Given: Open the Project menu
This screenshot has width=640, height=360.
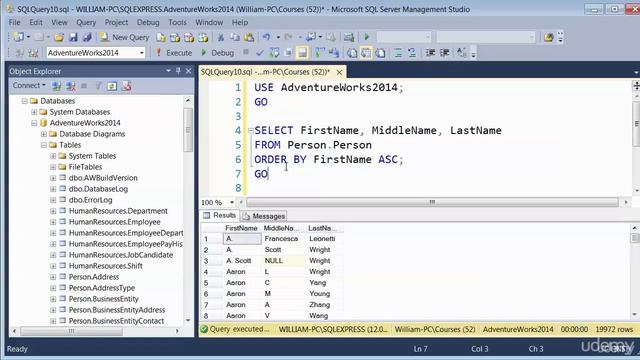Looking at the screenshot, I should coord(116,22).
